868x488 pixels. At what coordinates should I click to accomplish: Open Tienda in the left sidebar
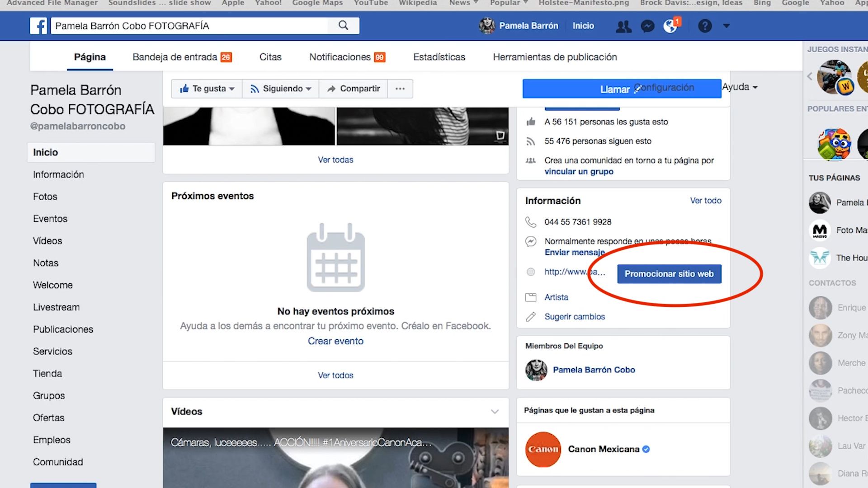(x=47, y=374)
